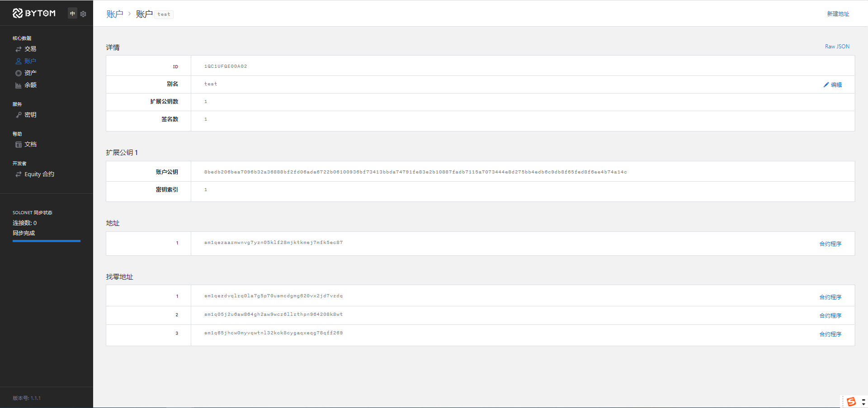
Task: Click the SOLONET 同步状态 label
Action: pos(33,212)
